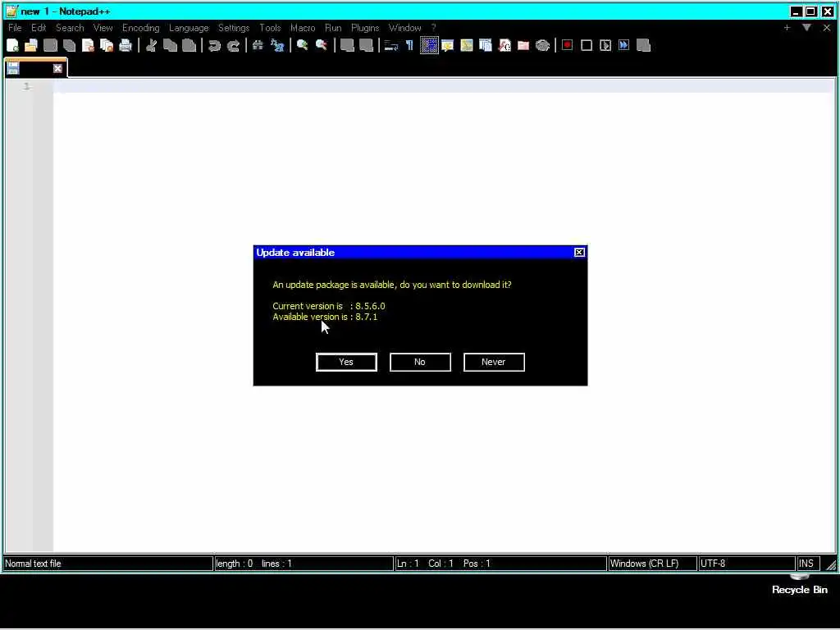
Task: Click the macro Playback icon
Action: pos(605,46)
